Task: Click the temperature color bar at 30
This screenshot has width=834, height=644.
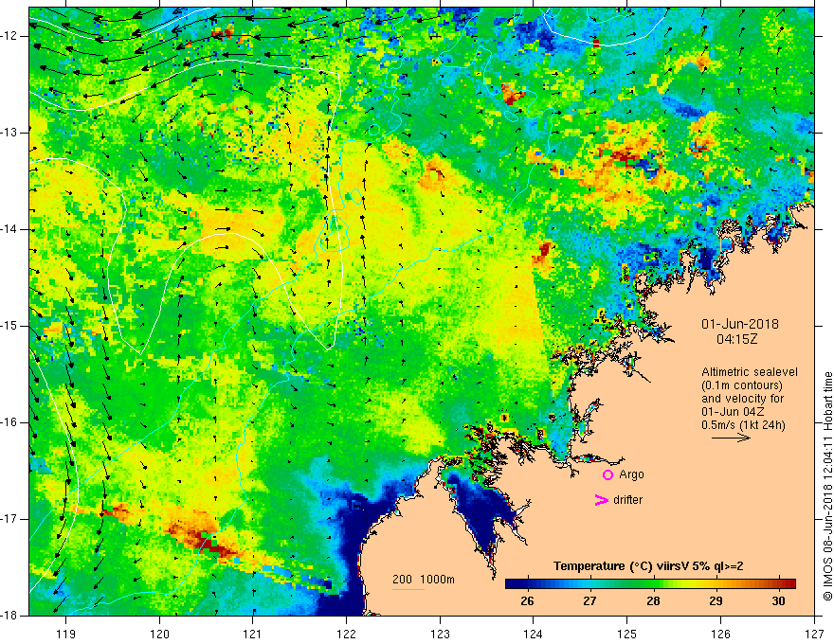Action: (x=779, y=584)
